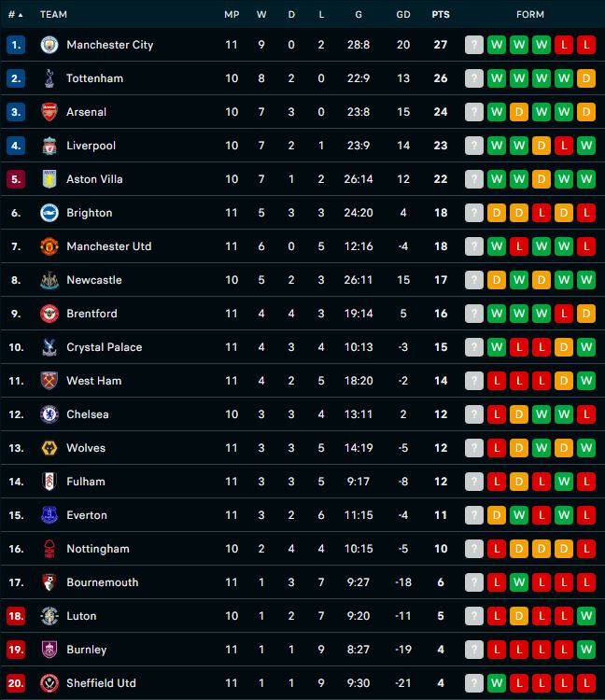Open Manchester Utd team page link
This screenshot has height=700, width=605.
point(109,246)
